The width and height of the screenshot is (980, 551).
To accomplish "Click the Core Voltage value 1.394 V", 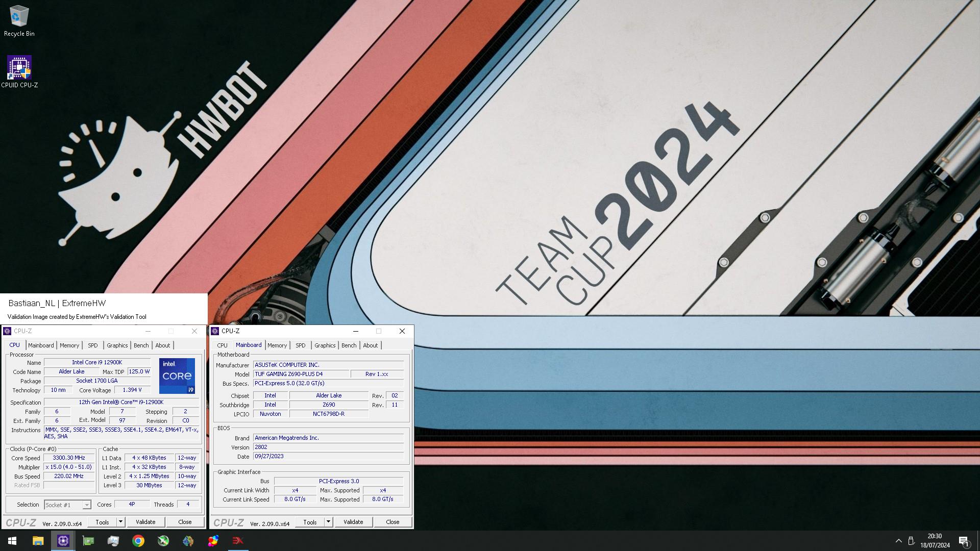I will click(132, 390).
